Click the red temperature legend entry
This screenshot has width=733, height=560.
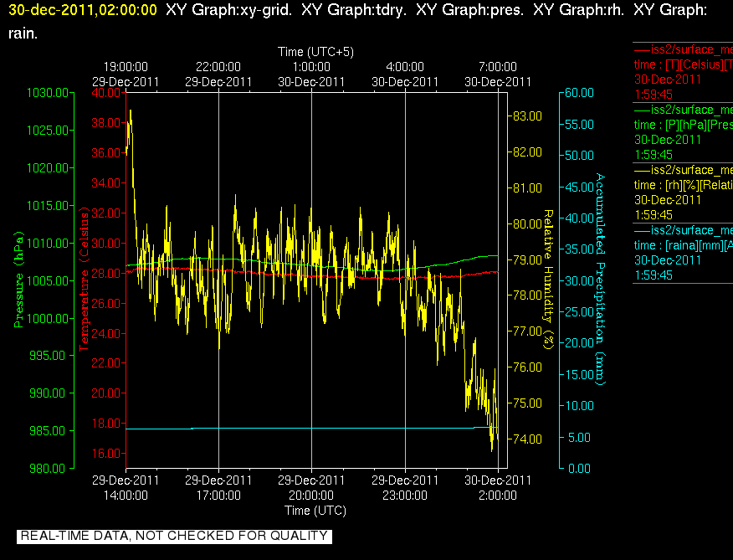[683, 72]
